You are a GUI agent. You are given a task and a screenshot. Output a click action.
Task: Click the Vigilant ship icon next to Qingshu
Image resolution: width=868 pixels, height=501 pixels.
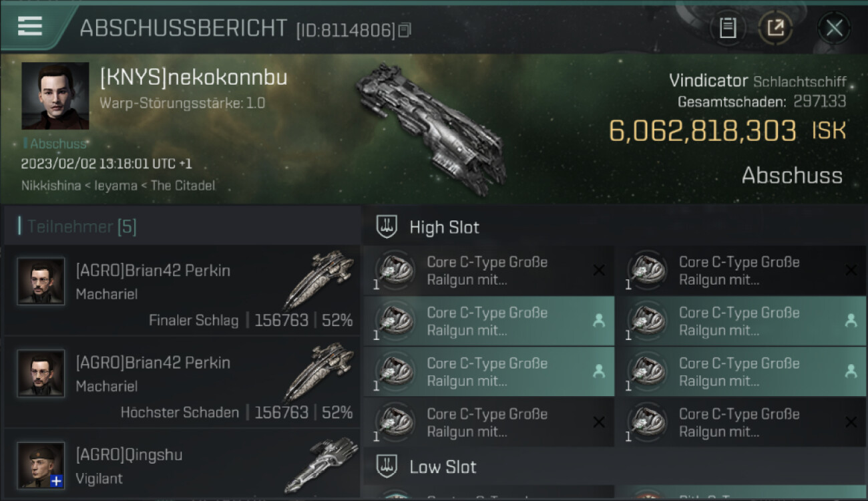(x=320, y=465)
